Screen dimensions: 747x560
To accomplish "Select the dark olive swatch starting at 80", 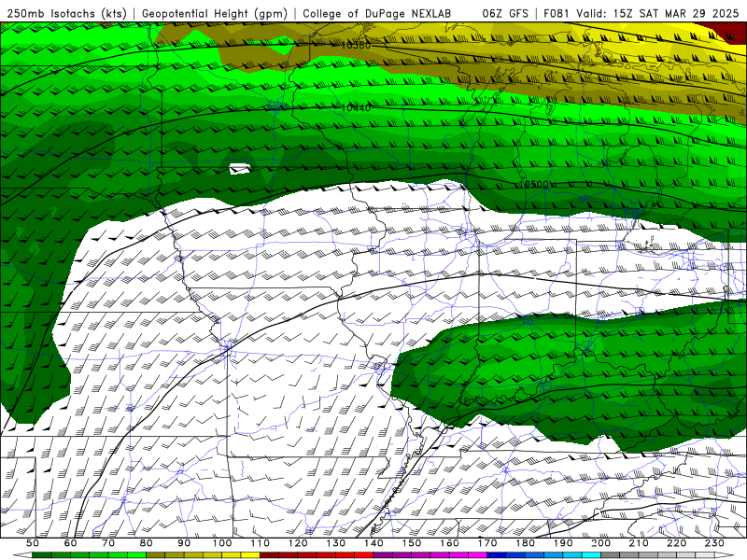I will pos(156,555).
